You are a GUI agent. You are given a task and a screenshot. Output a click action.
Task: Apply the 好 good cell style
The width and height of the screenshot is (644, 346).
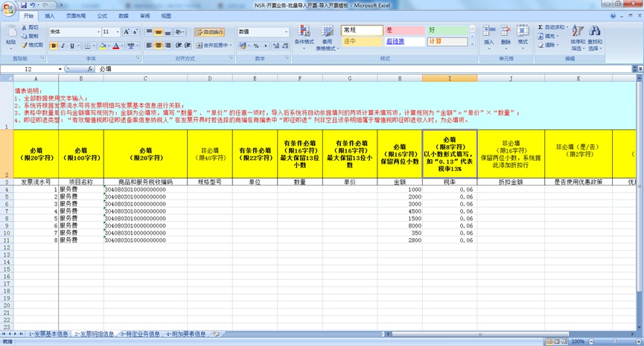447,30
